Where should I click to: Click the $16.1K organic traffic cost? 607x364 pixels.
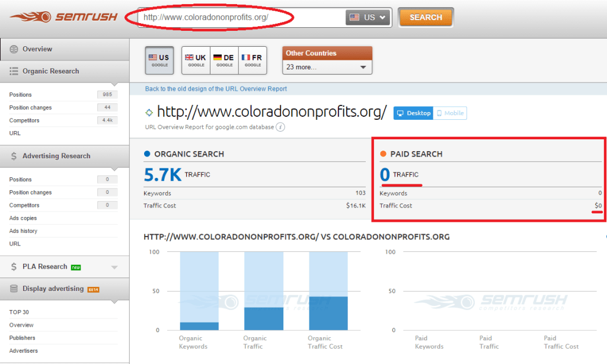pyautogui.click(x=356, y=206)
